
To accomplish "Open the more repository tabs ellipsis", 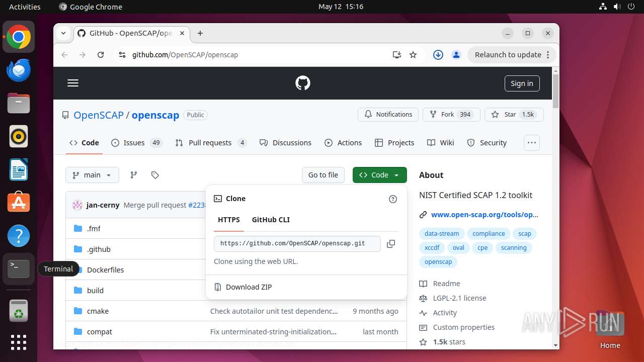I will pyautogui.click(x=532, y=143).
